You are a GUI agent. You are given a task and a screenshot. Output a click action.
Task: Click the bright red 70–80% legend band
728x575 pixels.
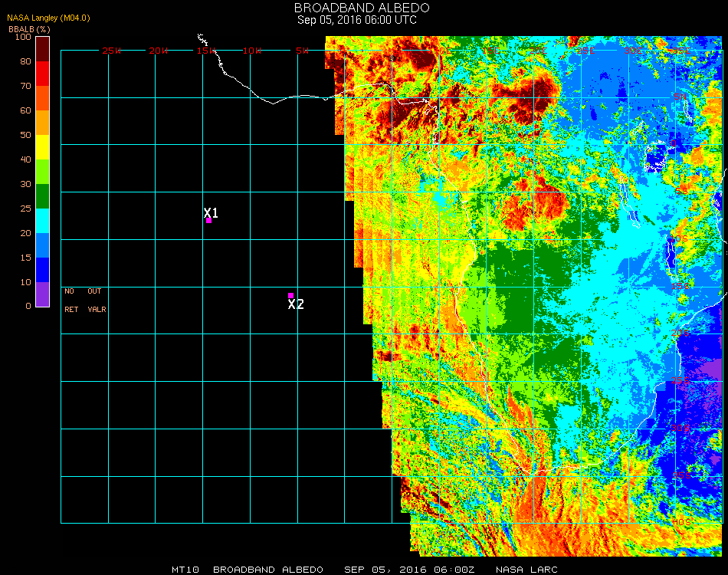coord(42,74)
